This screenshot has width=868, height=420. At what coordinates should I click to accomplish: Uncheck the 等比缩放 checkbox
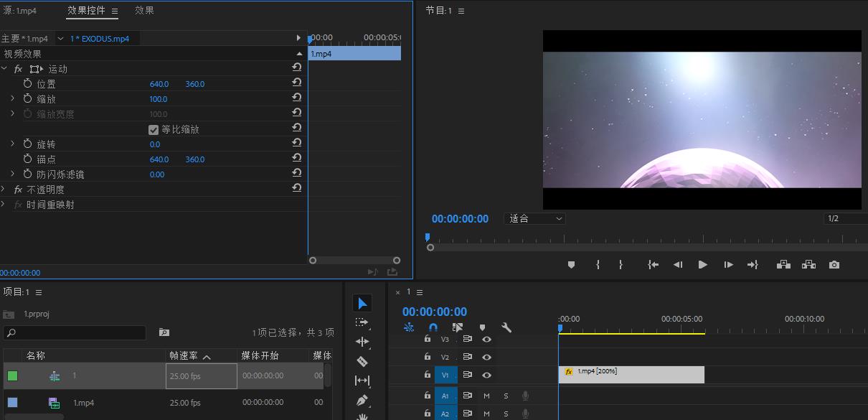point(154,130)
